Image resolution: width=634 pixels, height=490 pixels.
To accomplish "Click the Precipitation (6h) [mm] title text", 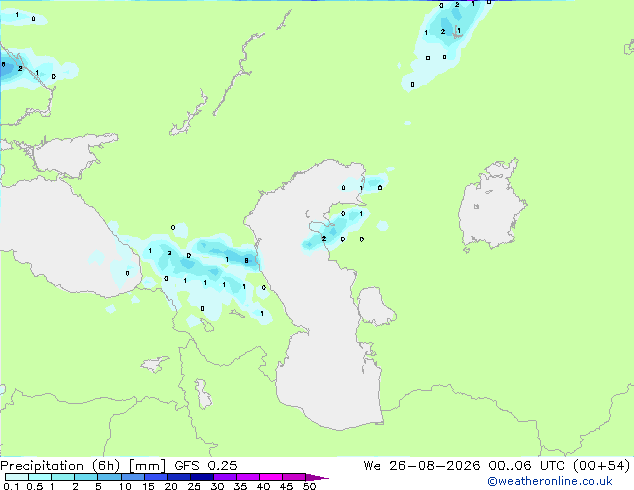I will 83,466.
